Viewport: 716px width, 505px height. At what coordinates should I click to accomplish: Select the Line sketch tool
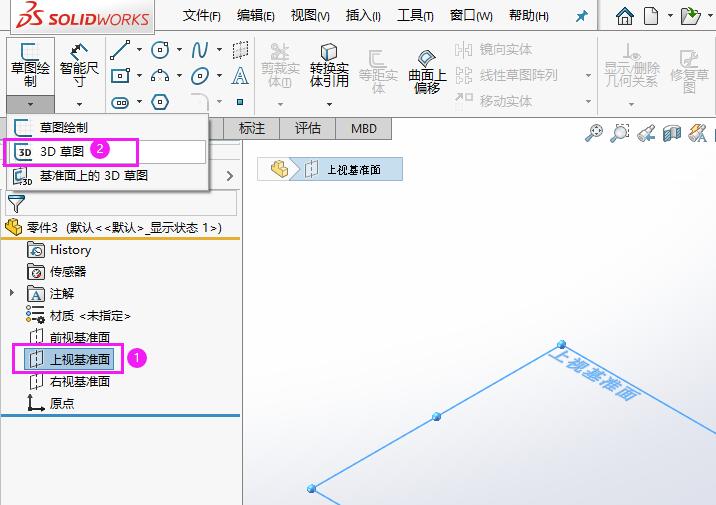point(120,50)
